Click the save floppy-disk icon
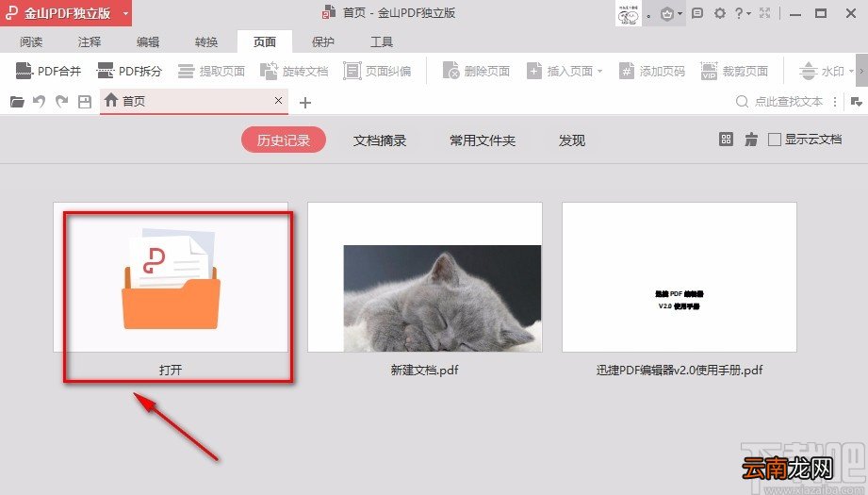The image size is (868, 495). [x=85, y=102]
